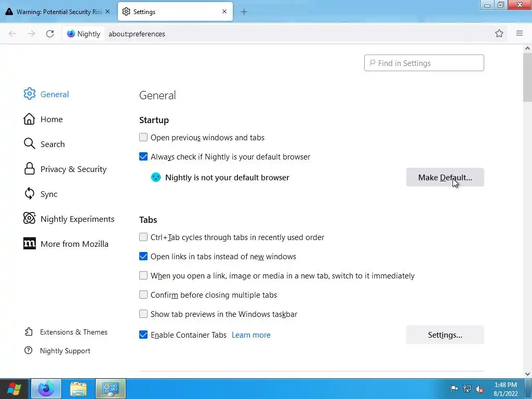
Task: Click the Startup section heading
Action: click(154, 120)
